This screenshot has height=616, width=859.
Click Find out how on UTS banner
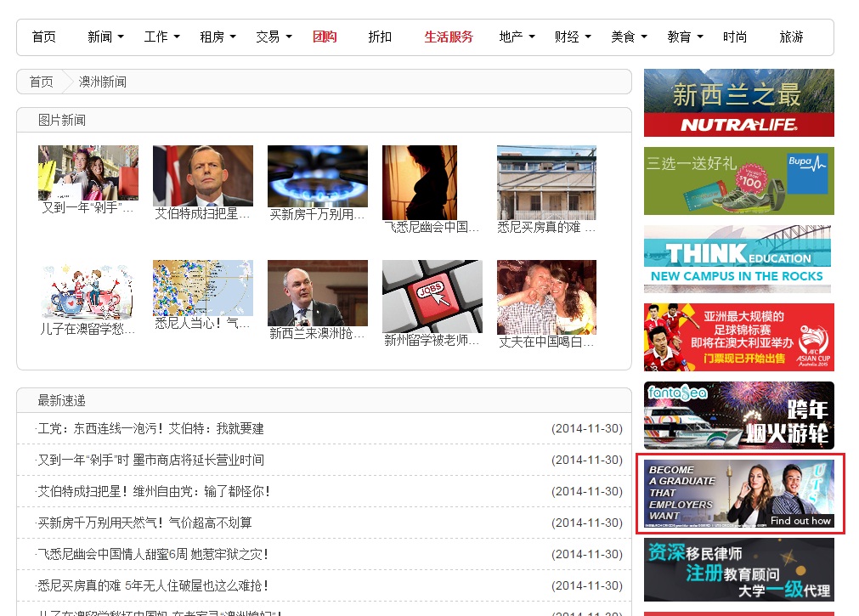tap(800, 521)
